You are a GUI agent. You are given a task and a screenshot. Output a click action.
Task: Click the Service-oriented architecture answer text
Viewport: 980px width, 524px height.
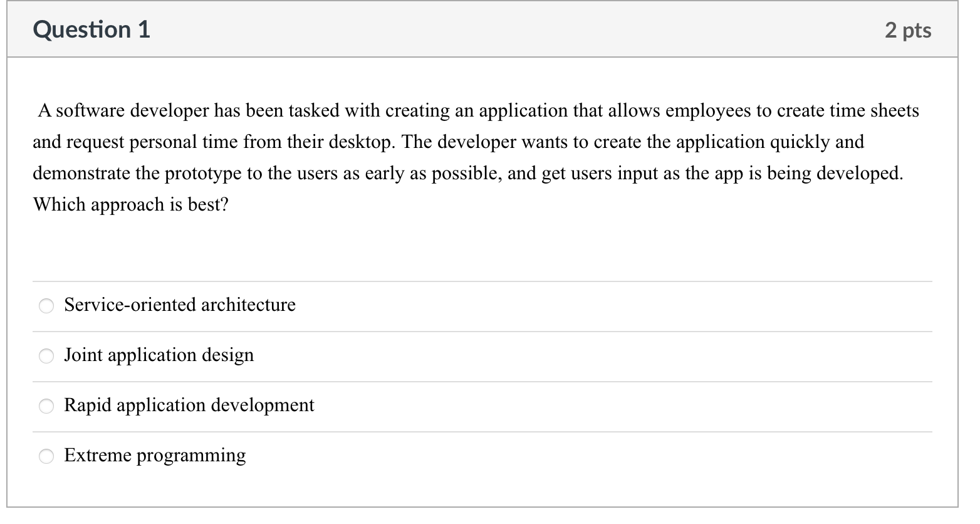[180, 305]
